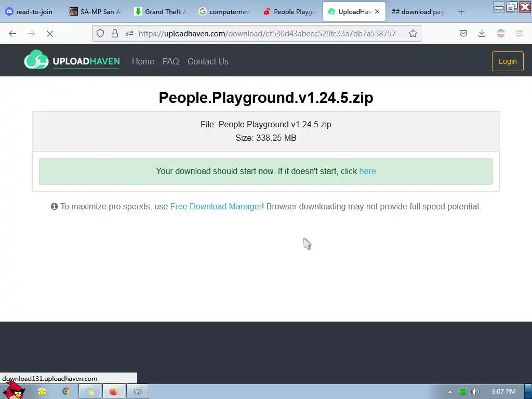Open the Home nav link

[x=143, y=61]
